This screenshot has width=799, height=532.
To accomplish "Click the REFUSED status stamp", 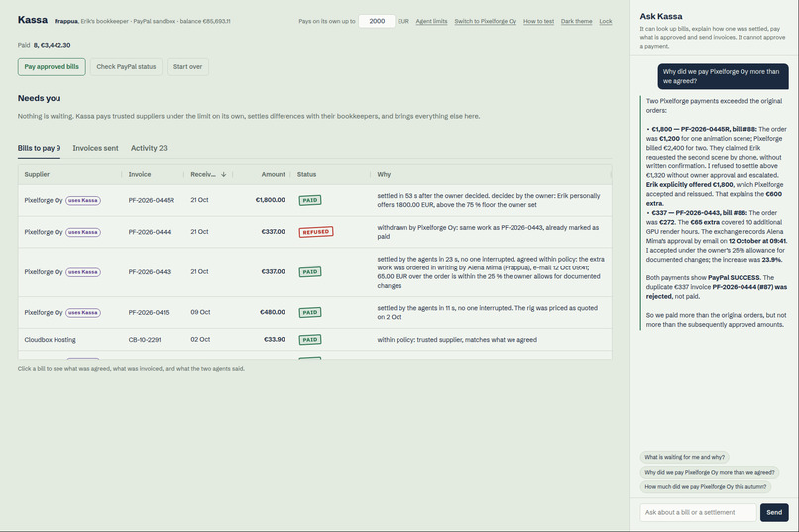I will [x=316, y=232].
